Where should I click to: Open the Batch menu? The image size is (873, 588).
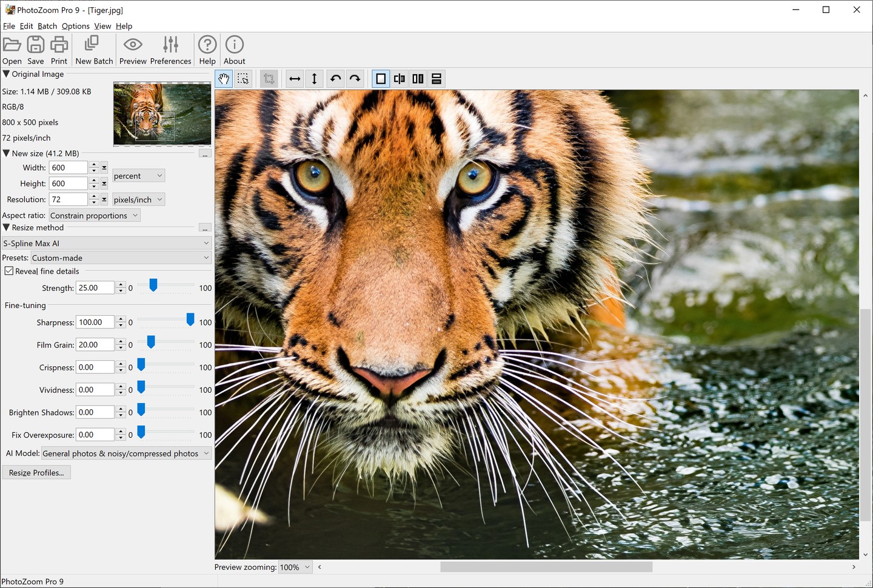click(47, 26)
